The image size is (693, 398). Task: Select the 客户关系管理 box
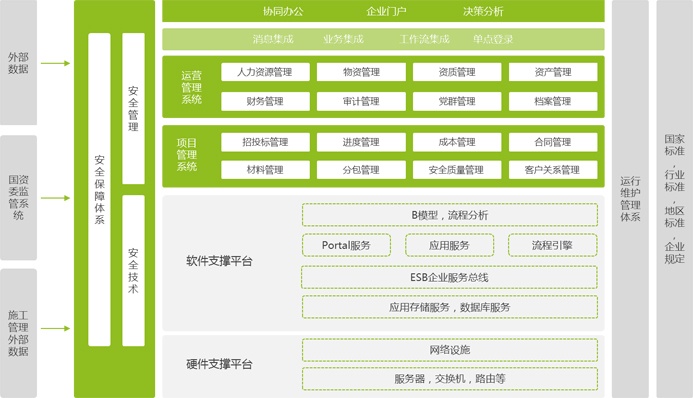coord(553,170)
